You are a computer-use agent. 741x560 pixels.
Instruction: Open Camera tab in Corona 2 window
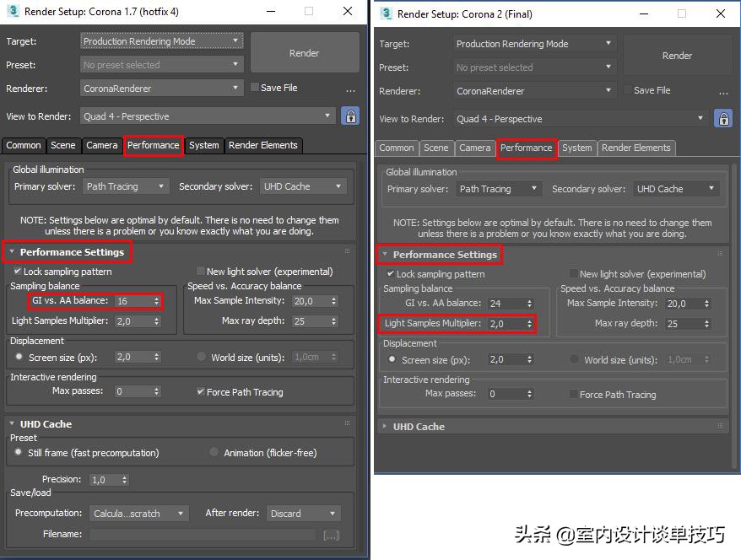coord(475,148)
